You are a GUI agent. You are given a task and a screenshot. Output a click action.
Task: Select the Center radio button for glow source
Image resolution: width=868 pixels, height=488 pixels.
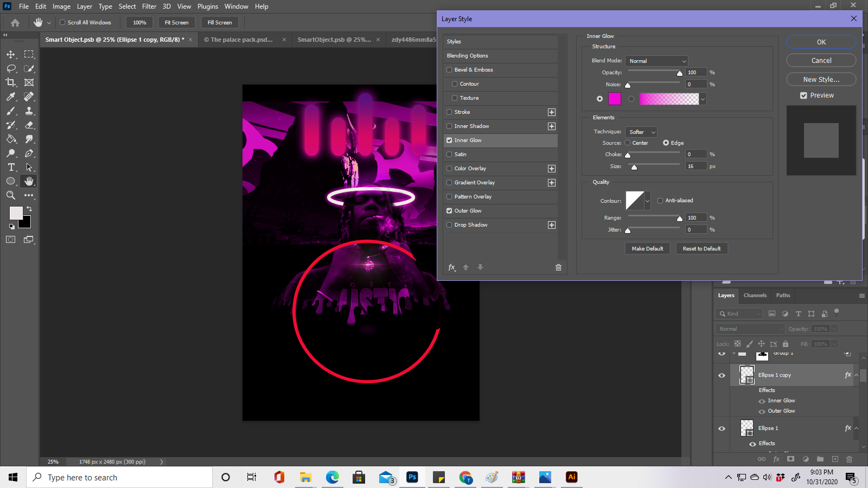point(628,143)
